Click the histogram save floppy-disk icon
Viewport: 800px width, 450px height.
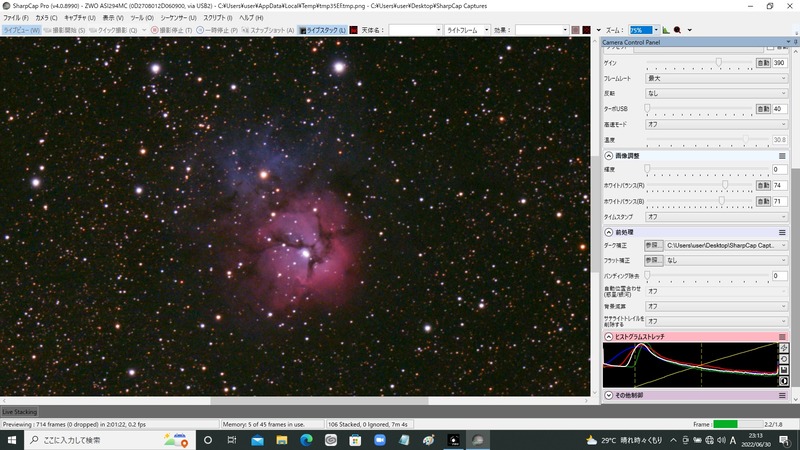pyautogui.click(x=784, y=370)
